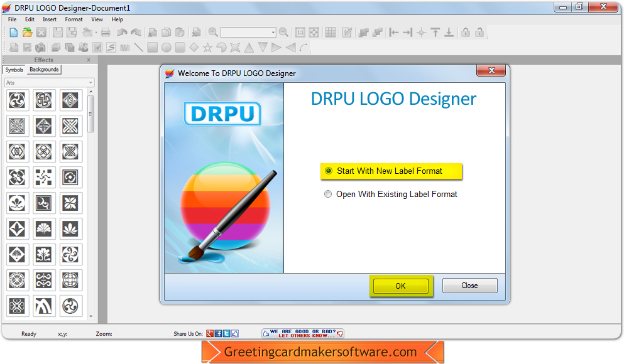This screenshot has width=624, height=364.
Task: Click the Send to Back icon
Action: pos(377,33)
